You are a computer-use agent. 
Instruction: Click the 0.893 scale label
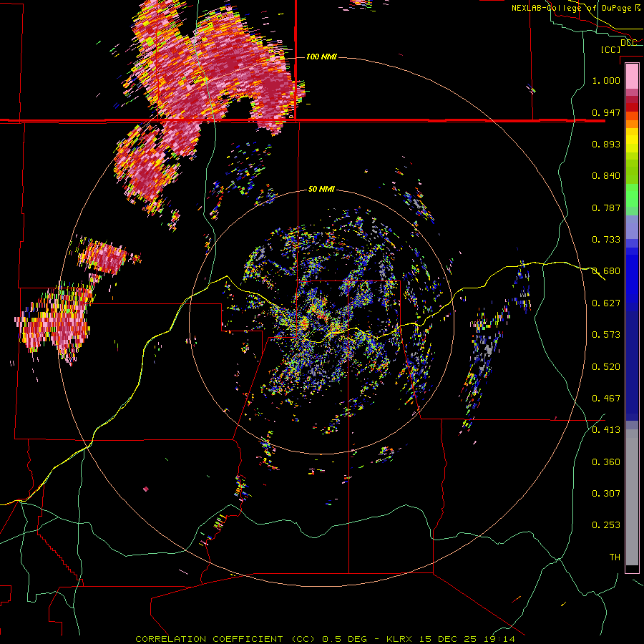[606, 144]
